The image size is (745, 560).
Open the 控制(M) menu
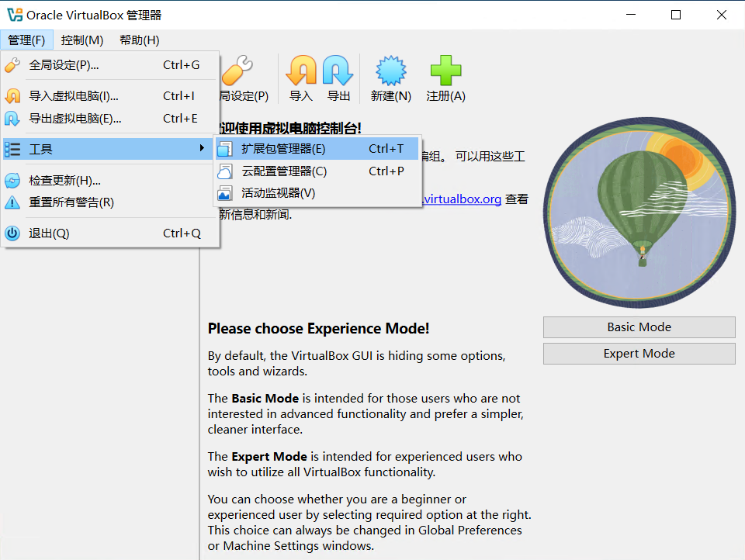(82, 40)
